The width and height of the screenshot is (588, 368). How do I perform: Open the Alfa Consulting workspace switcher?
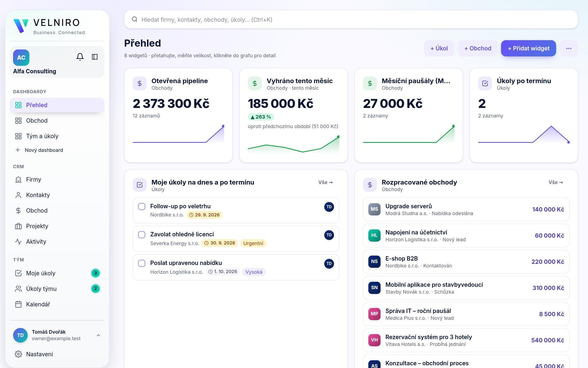tap(57, 62)
